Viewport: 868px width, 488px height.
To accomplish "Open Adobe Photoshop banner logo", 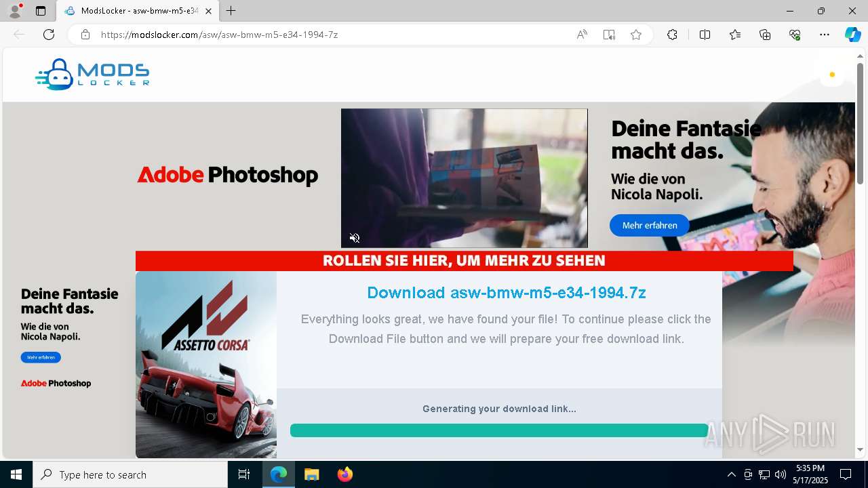I will click(227, 175).
